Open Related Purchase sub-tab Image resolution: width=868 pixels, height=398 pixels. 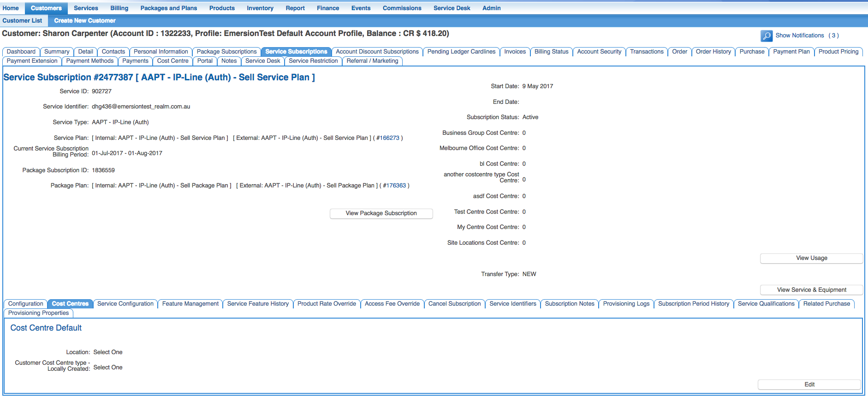coord(826,304)
